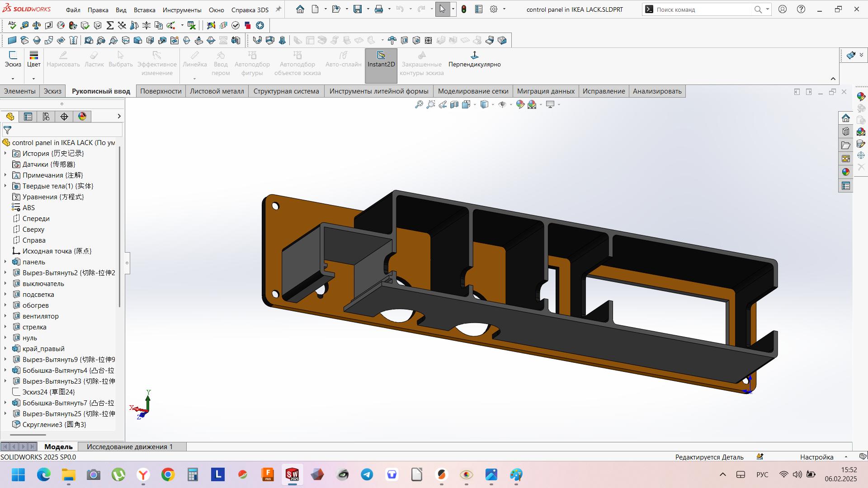Switch to Исследование движения 1 tab

pyautogui.click(x=130, y=447)
